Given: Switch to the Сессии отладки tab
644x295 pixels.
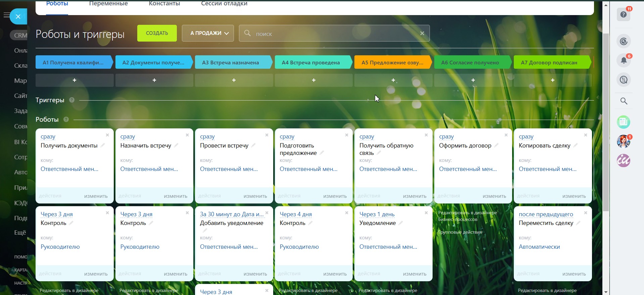Looking at the screenshot, I should click(x=224, y=3).
